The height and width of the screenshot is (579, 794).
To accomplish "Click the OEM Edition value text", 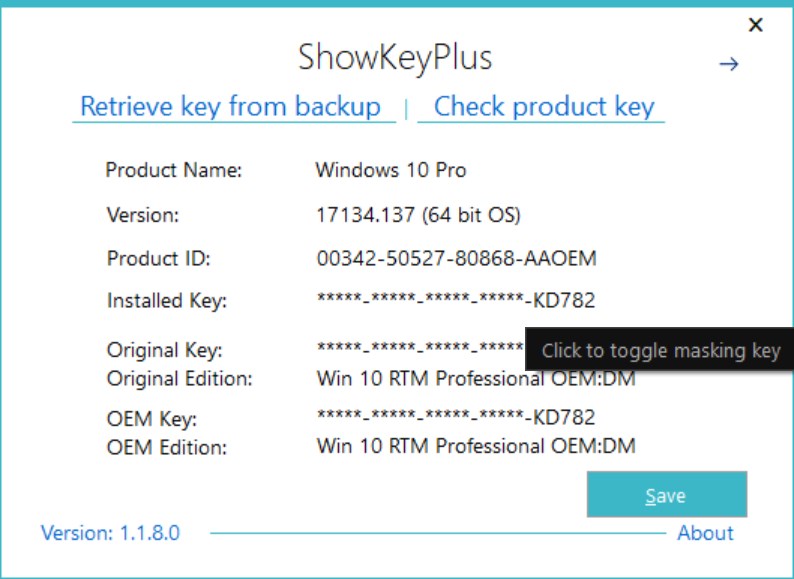I will pos(476,446).
